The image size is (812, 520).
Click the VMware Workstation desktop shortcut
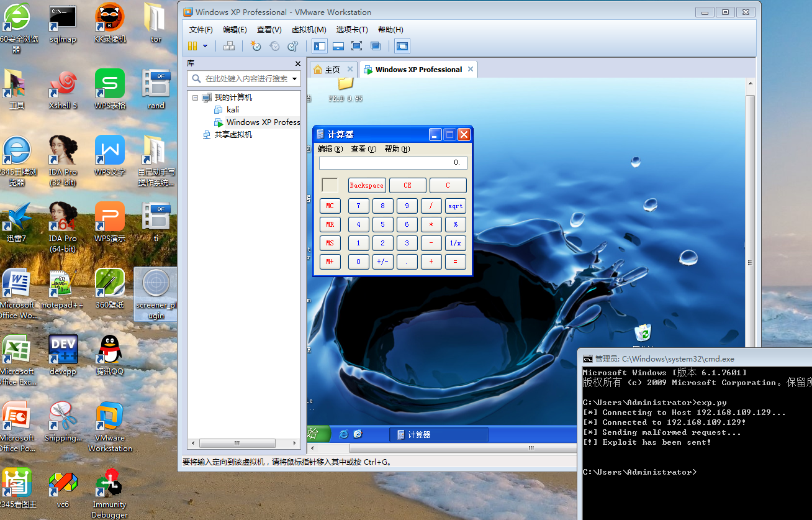[x=110, y=427]
